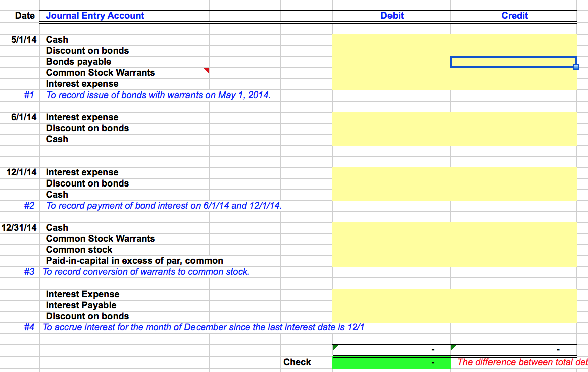Click the 6/1/14 date cell
This screenshot has height=372, width=588.
pos(24,117)
